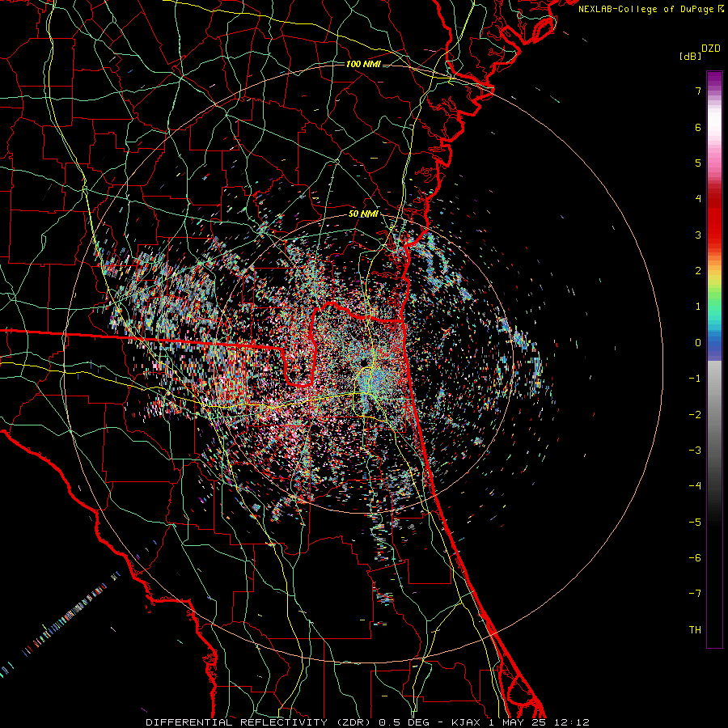This screenshot has width=728, height=728.
Task: Select the -3 dB scale label
Action: click(695, 451)
